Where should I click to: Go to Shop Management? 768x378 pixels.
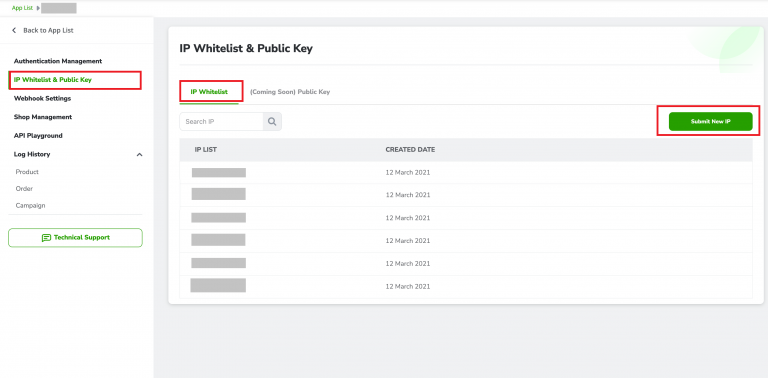tap(43, 117)
